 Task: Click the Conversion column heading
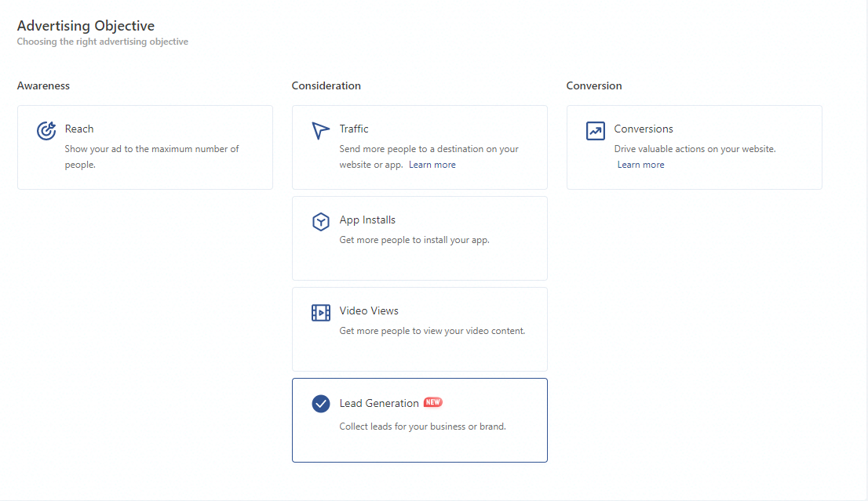(594, 85)
